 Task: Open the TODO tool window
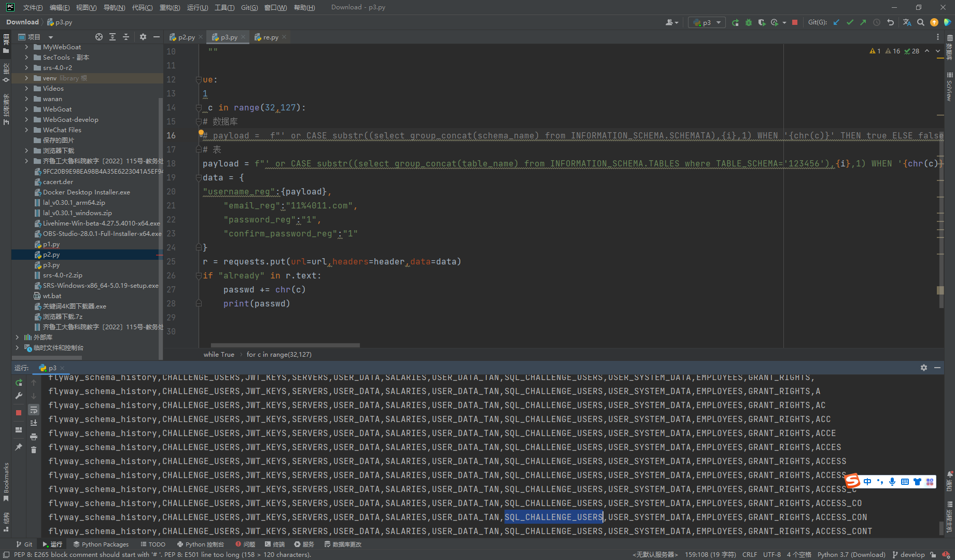click(153, 544)
